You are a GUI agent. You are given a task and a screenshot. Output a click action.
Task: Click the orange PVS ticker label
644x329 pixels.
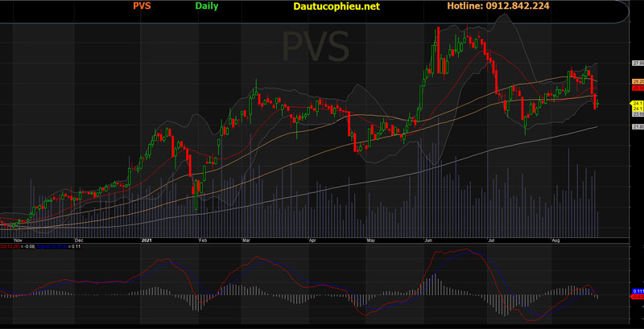[142, 6]
